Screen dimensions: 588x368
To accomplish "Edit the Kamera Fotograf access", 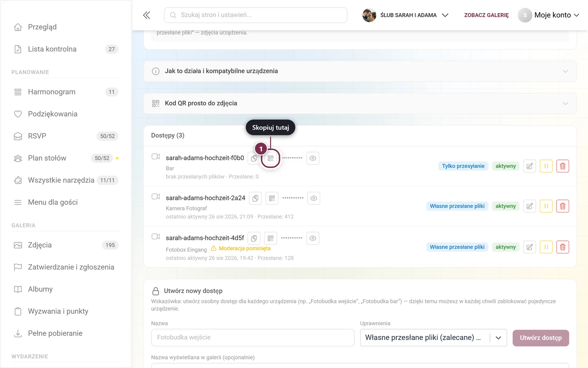I will (x=530, y=206).
